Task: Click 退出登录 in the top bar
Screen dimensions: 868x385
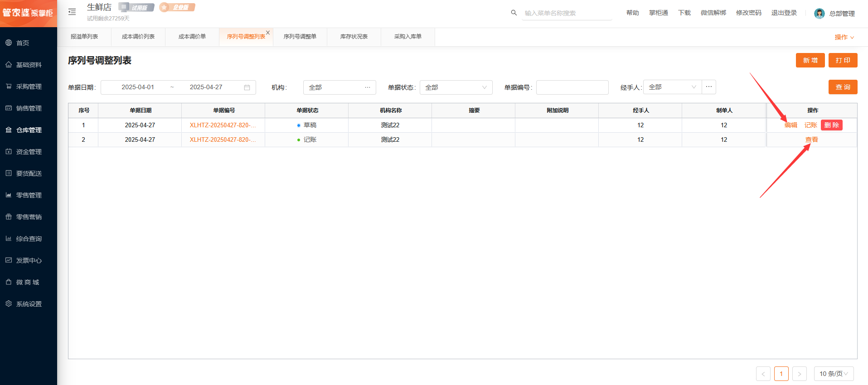Action: [784, 13]
